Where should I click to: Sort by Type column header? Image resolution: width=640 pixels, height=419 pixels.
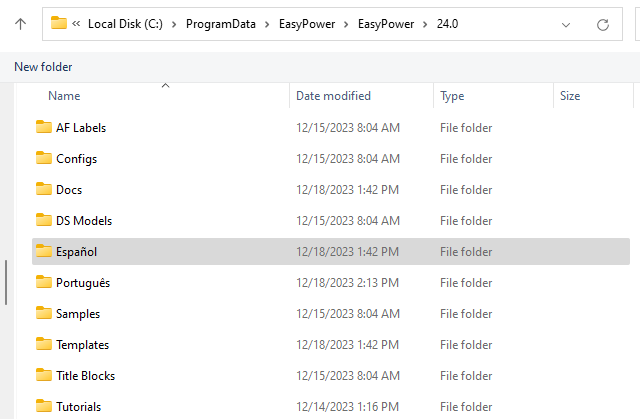[x=452, y=96]
